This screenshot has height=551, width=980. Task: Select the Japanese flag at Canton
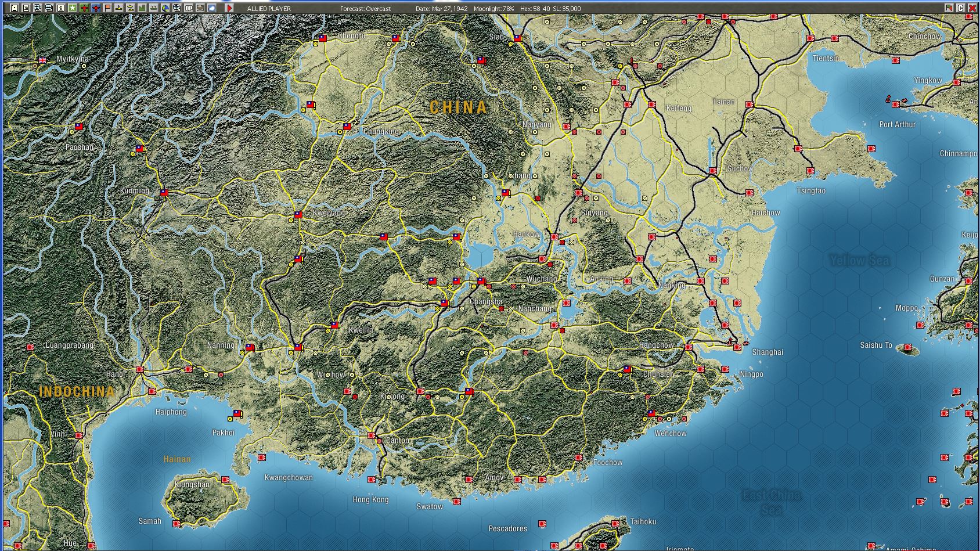click(x=372, y=435)
